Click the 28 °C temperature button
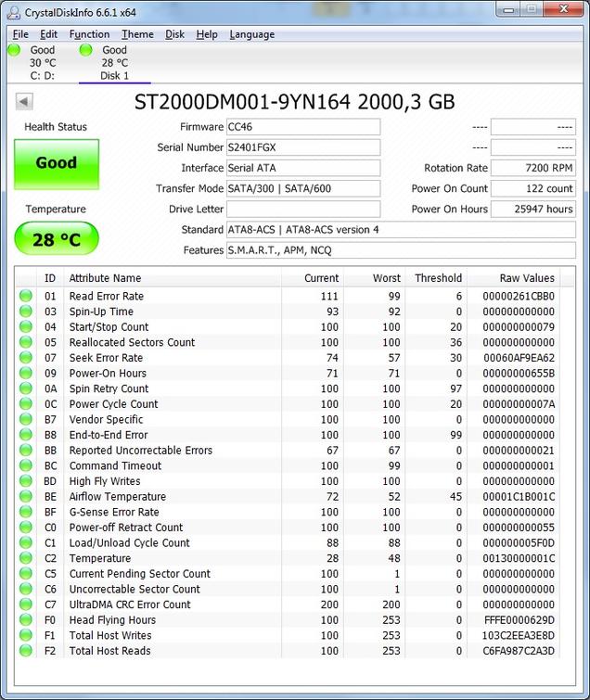 tap(57, 239)
